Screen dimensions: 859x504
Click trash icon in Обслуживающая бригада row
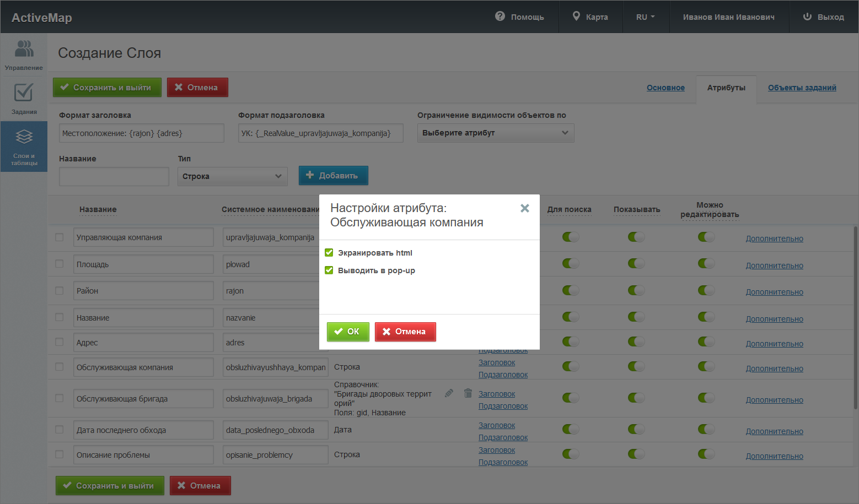(468, 393)
